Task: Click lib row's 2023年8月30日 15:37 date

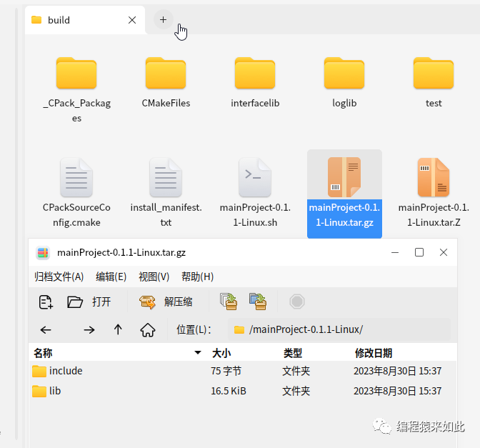Action: pos(398,391)
